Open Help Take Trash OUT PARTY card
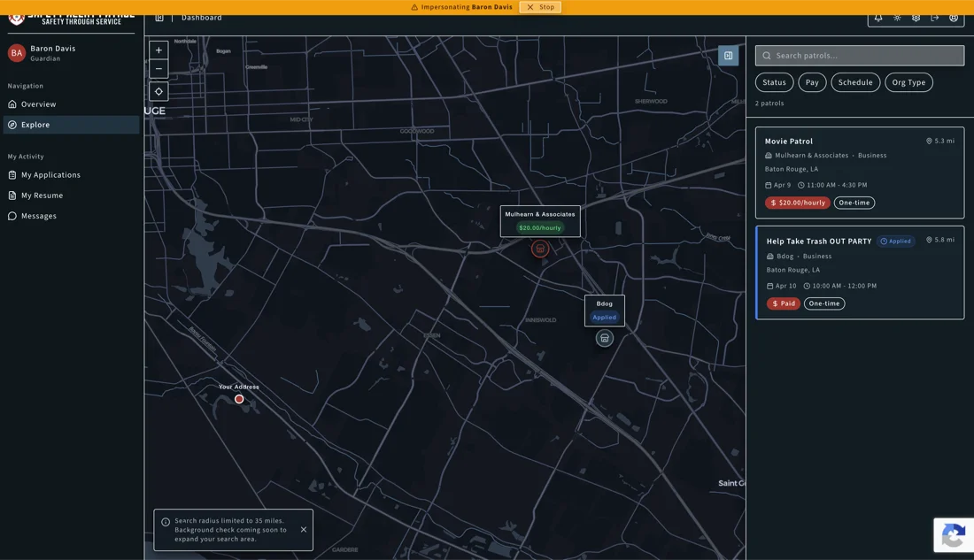 click(x=860, y=273)
